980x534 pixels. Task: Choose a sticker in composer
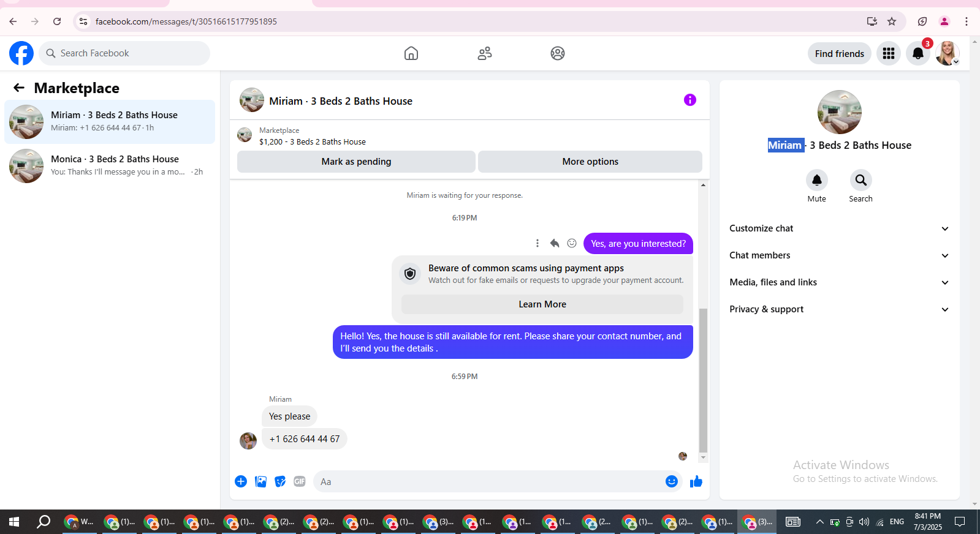280,481
